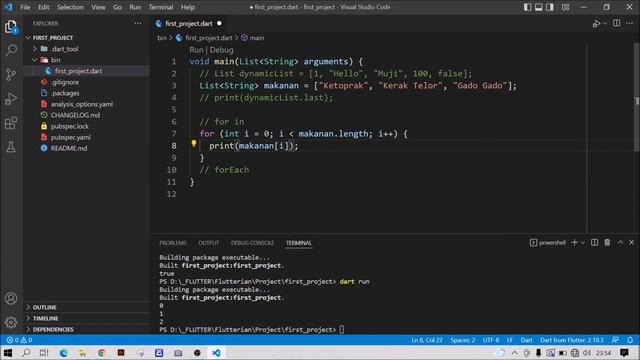Open the Selection menu
Image resolution: width=640 pixels, height=360 pixels.
(70, 7)
